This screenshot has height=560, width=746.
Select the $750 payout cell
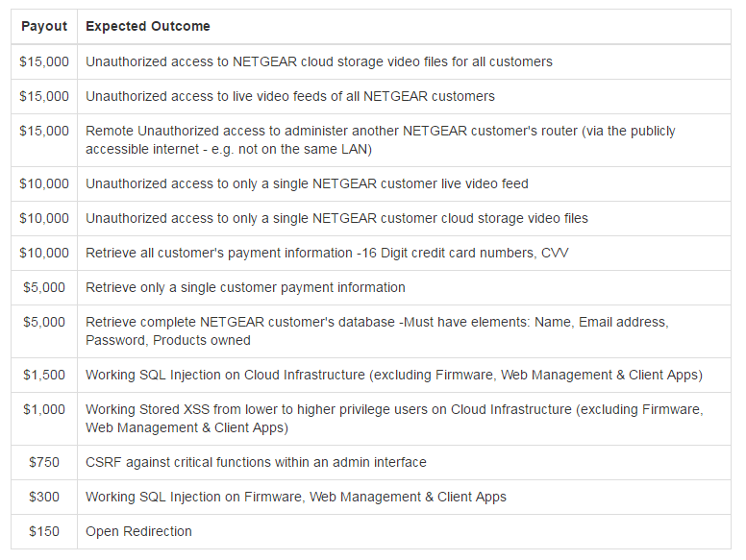[44, 462]
